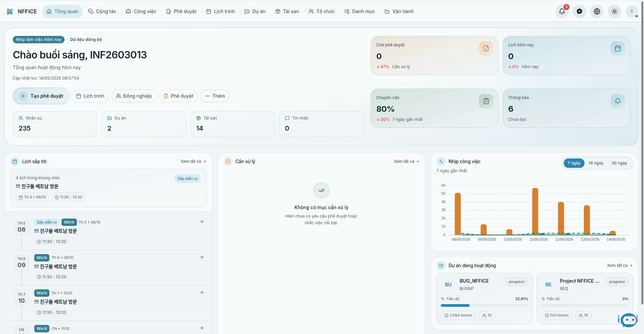Toggle light/dark theme sun icon
The height and width of the screenshot is (334, 644).
614,11
